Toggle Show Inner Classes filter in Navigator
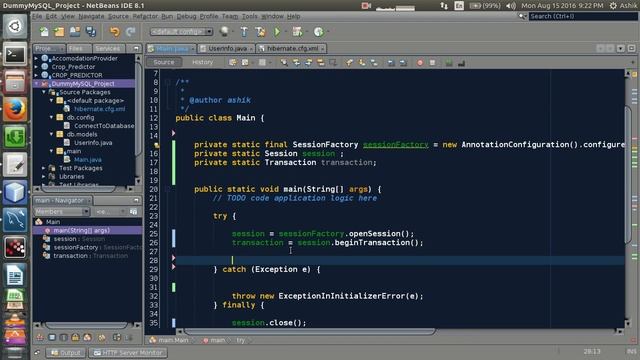 (87, 338)
